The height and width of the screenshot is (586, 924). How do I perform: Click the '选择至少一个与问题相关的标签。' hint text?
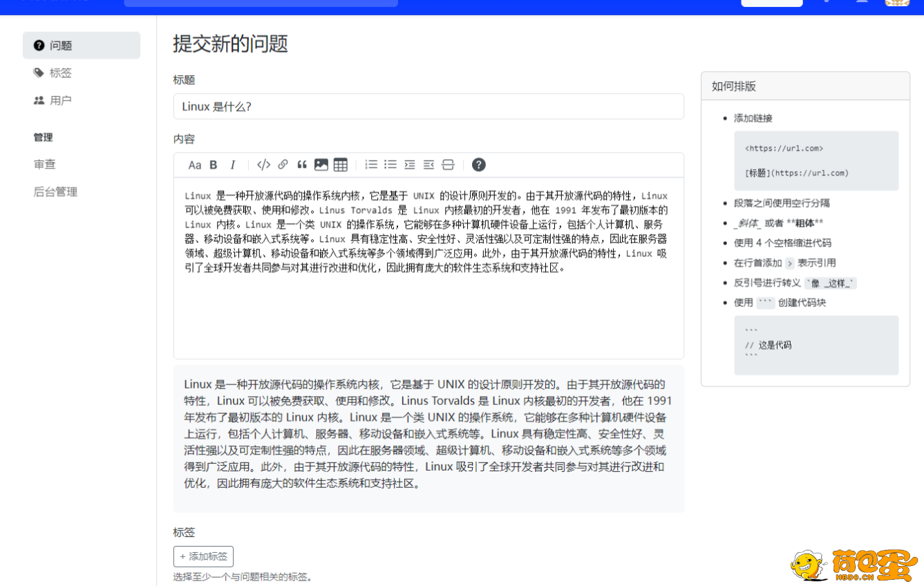243,577
